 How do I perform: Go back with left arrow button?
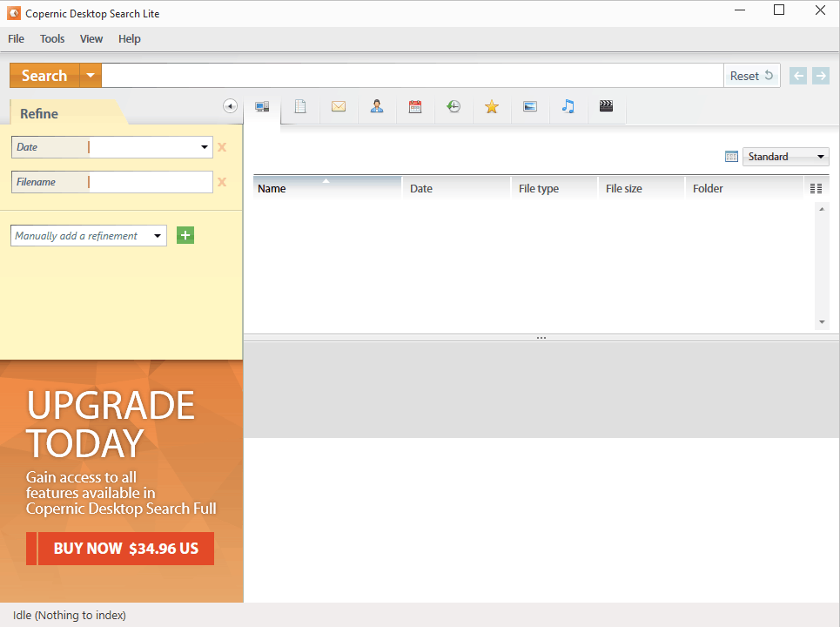pos(798,76)
